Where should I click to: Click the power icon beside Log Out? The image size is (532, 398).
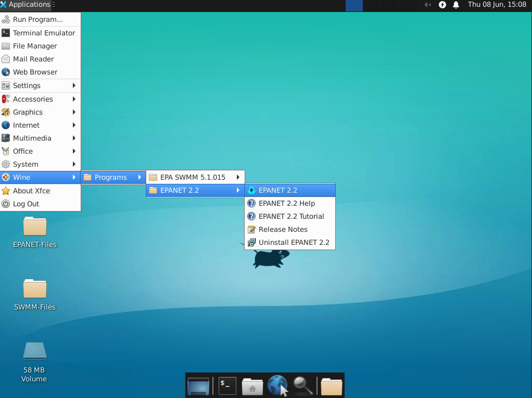coord(6,204)
